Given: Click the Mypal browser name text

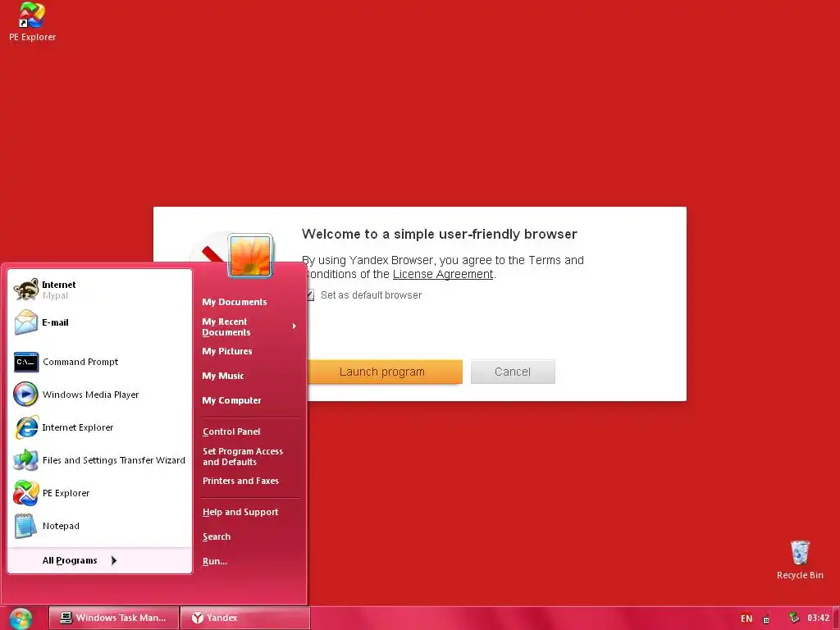Looking at the screenshot, I should [x=55, y=295].
